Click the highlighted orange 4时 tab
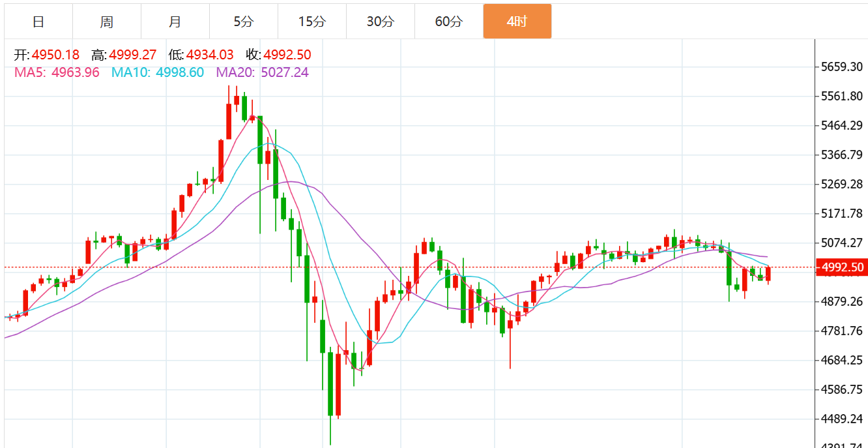 coord(517,22)
